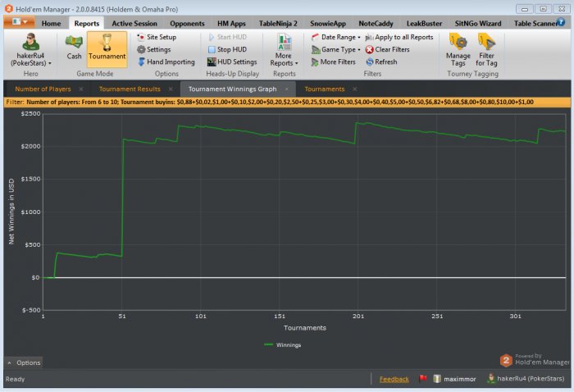The width and height of the screenshot is (574, 392).
Task: Toggle the Winnings legend entry
Action: click(283, 344)
